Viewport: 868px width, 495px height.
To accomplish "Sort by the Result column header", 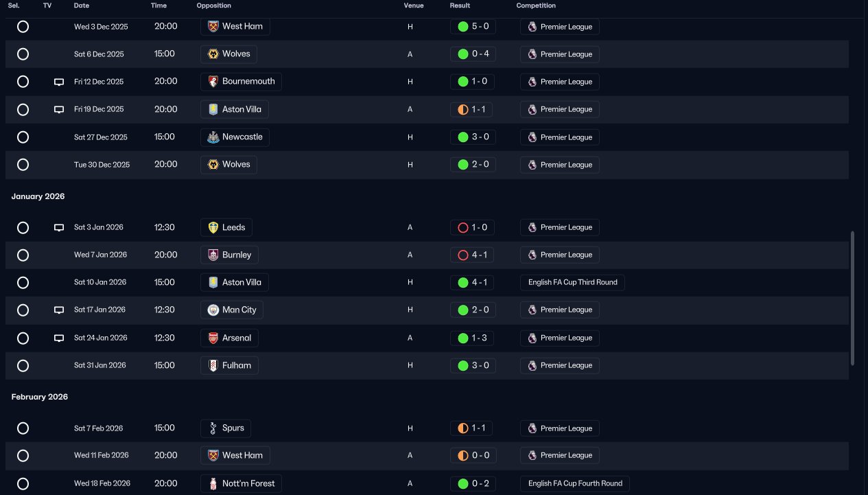I will (x=460, y=5).
